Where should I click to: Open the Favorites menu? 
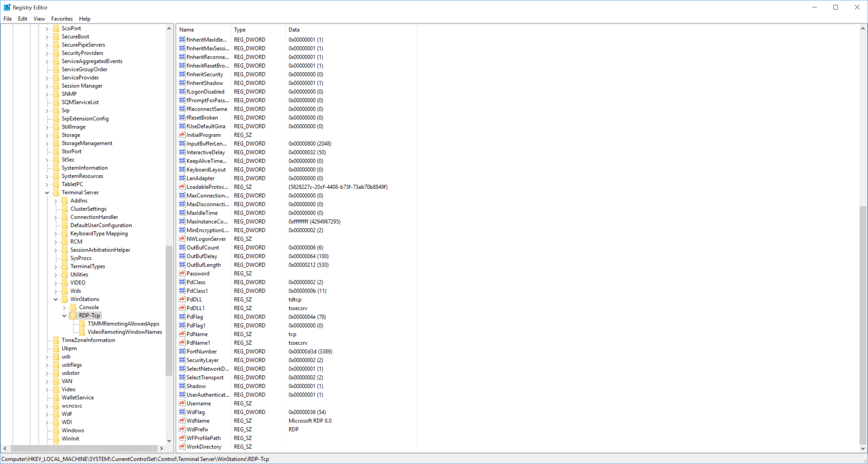pyautogui.click(x=62, y=19)
